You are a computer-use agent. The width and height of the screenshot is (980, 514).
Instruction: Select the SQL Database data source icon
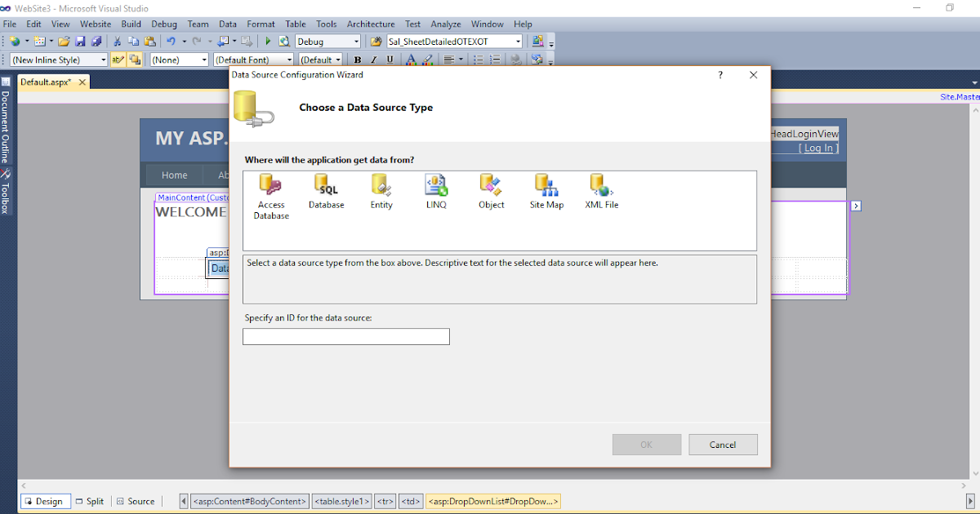[326, 188]
